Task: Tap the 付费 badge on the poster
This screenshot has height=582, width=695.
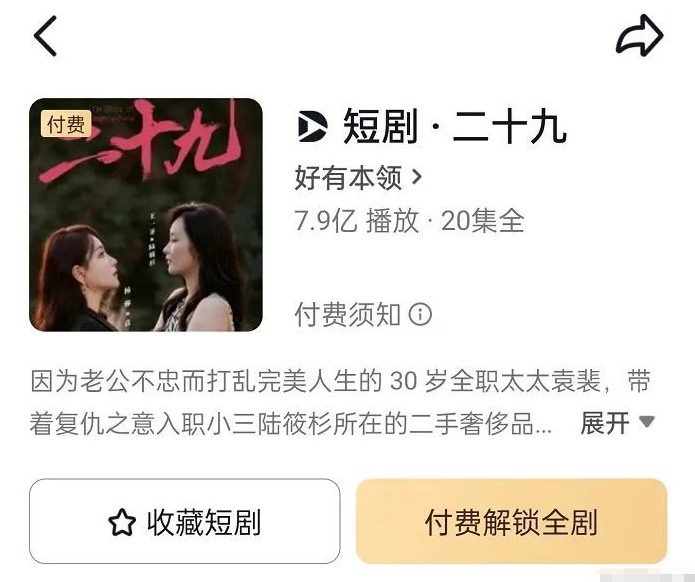Action: [x=66, y=124]
